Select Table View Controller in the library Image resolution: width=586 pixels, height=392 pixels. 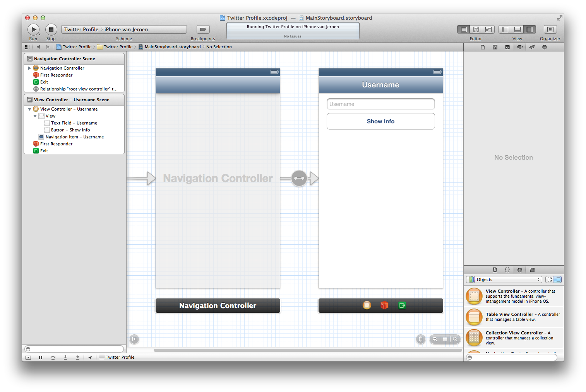[514, 317]
